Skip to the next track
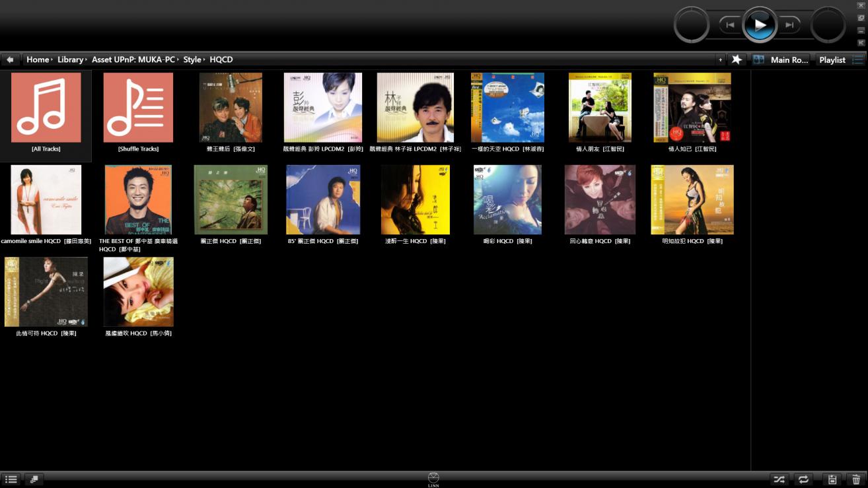This screenshot has width=868, height=488. [x=789, y=25]
